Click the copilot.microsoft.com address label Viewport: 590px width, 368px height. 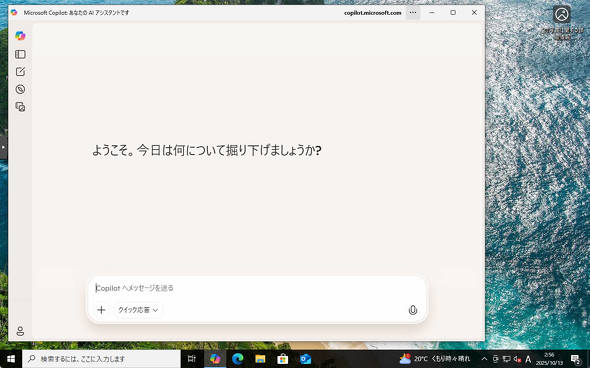point(373,13)
